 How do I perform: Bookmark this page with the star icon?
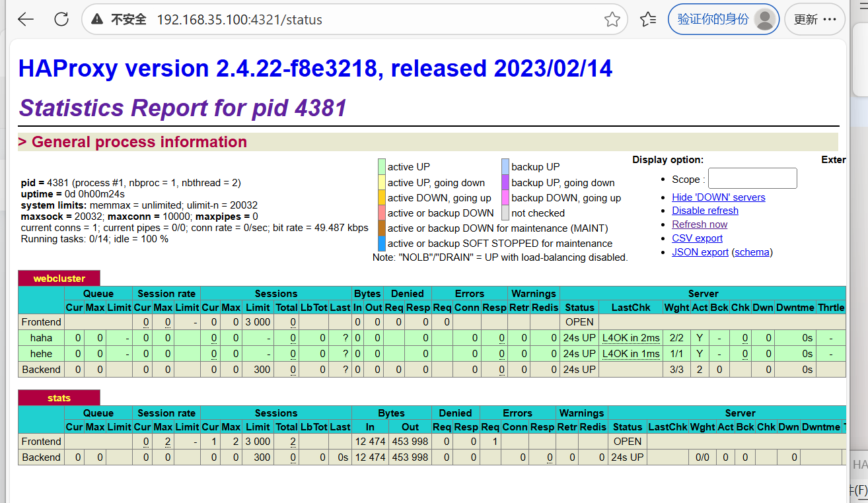pyautogui.click(x=612, y=20)
